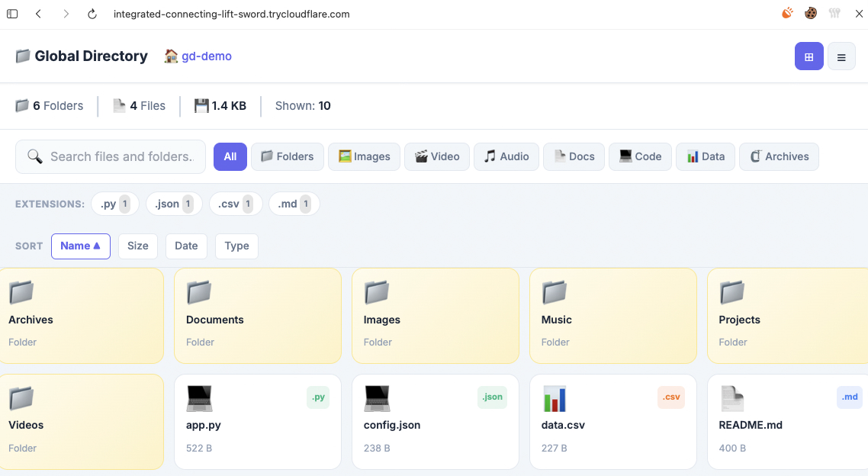Click the README.md file name
The height and width of the screenshot is (476, 868).
[751, 425]
